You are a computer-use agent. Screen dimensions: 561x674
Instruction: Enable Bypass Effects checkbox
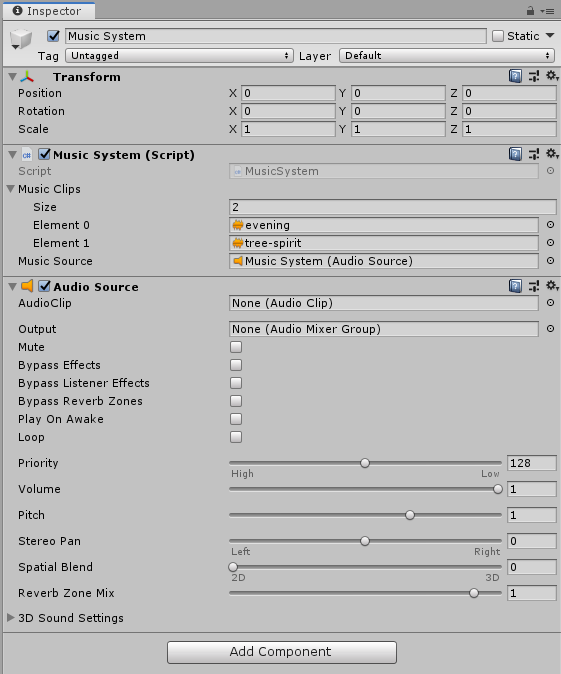click(x=236, y=365)
